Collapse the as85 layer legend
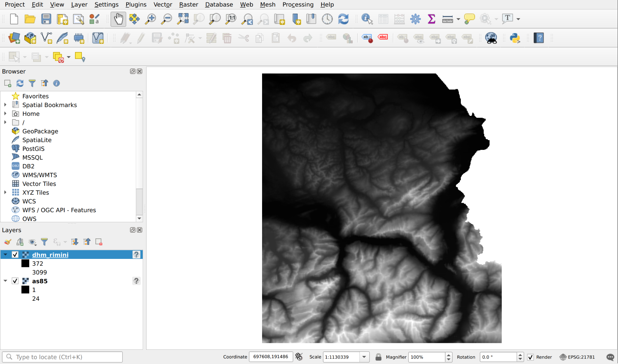The width and height of the screenshot is (618, 364). [x=5, y=281]
